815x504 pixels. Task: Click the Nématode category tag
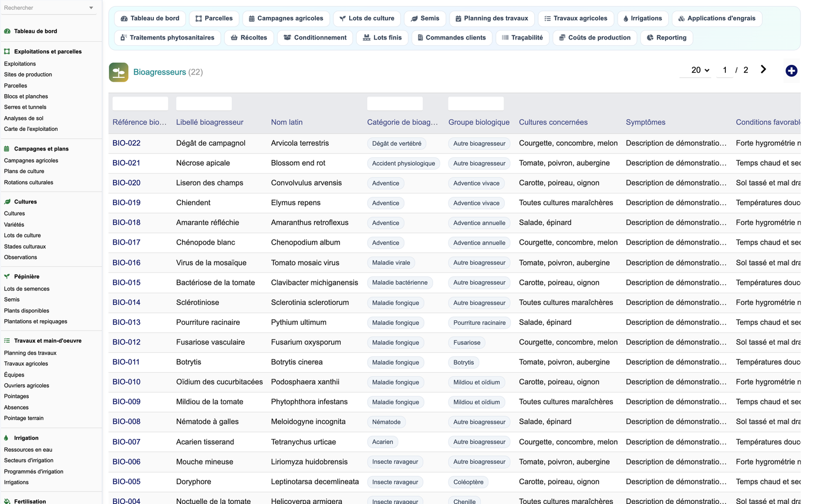[386, 422]
